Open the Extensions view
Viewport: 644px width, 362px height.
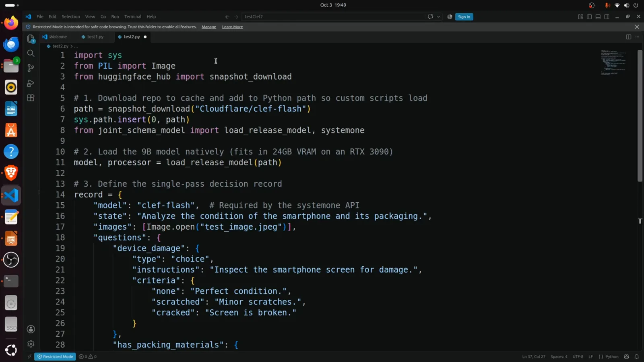point(31,98)
